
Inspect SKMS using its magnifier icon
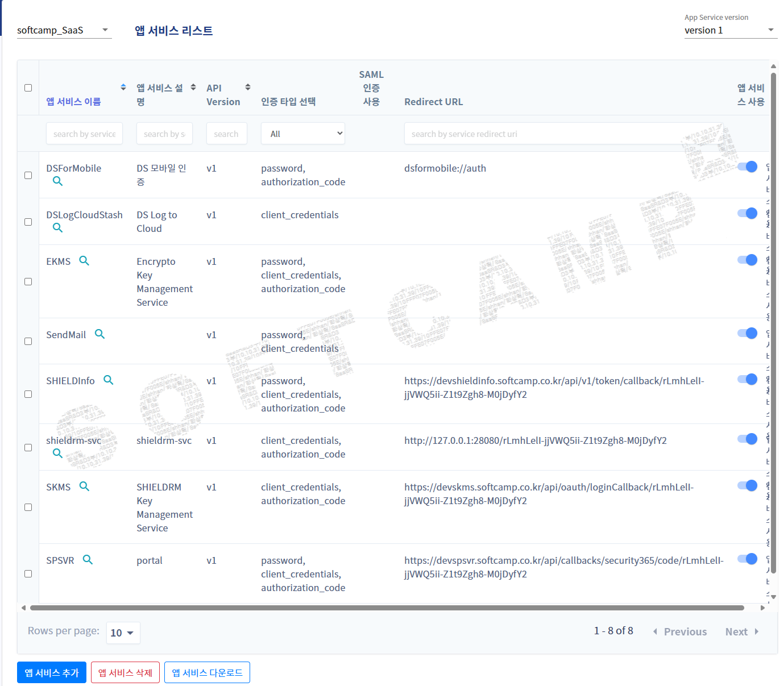pos(84,487)
